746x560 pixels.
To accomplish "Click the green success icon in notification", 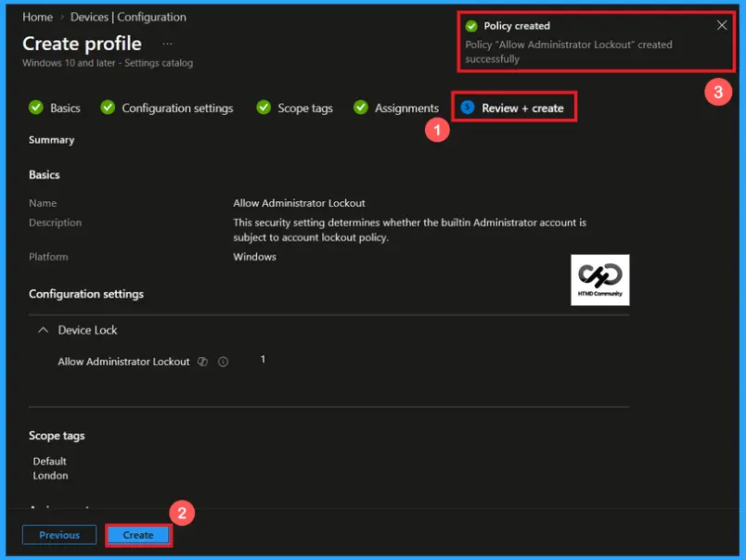I will tap(471, 26).
